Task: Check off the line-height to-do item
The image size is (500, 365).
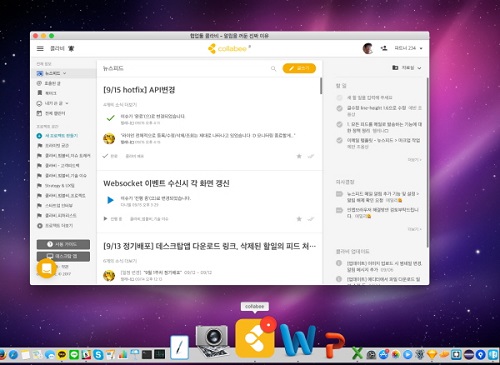Action: (x=339, y=108)
